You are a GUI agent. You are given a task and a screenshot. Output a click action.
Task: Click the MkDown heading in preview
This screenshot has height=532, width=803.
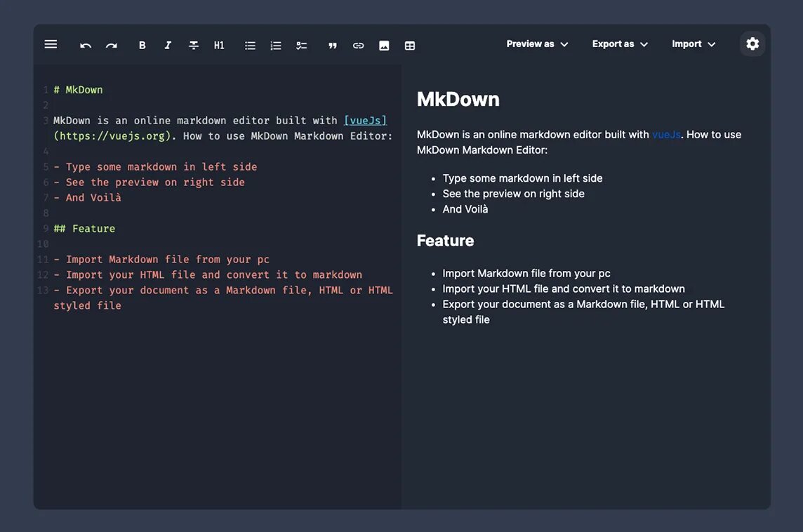[x=458, y=100]
